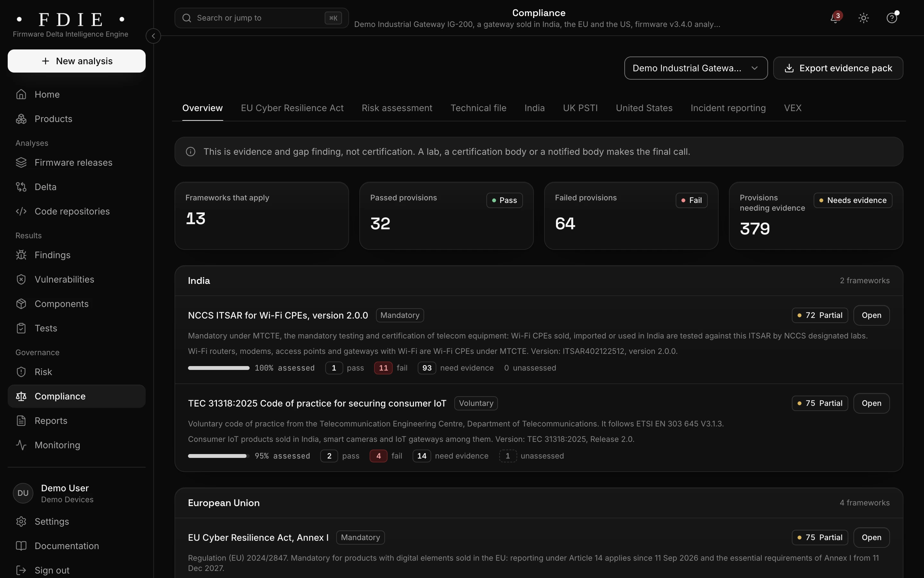The width and height of the screenshot is (924, 578).
Task: Focus the Search or jump to field
Action: (261, 18)
